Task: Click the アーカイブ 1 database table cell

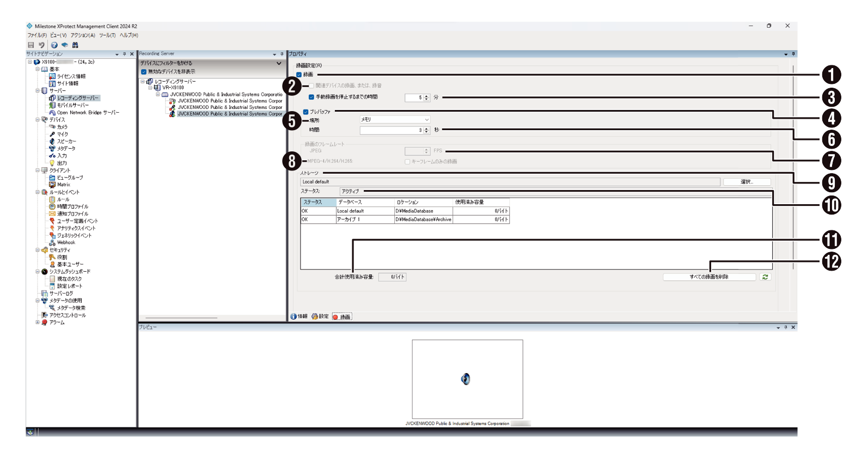Action: coord(365,219)
